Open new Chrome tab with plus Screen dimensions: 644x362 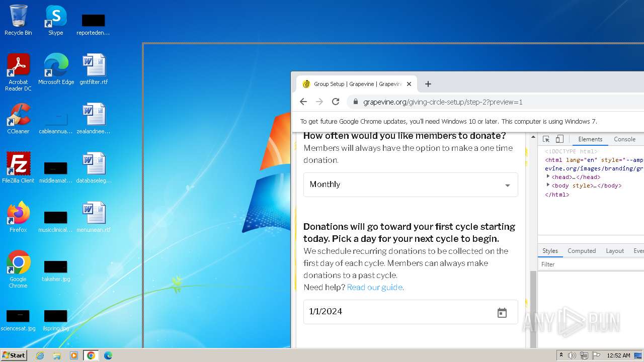tap(428, 84)
